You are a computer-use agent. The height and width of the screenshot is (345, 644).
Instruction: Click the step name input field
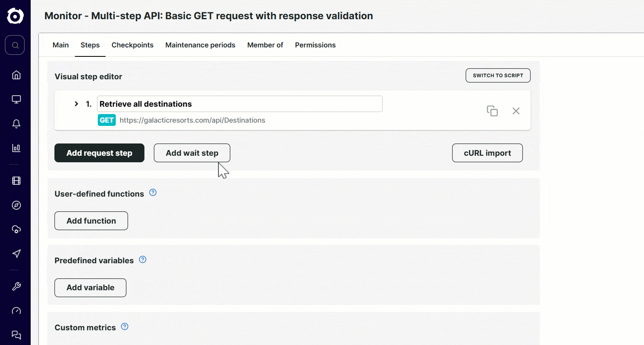[x=239, y=104]
